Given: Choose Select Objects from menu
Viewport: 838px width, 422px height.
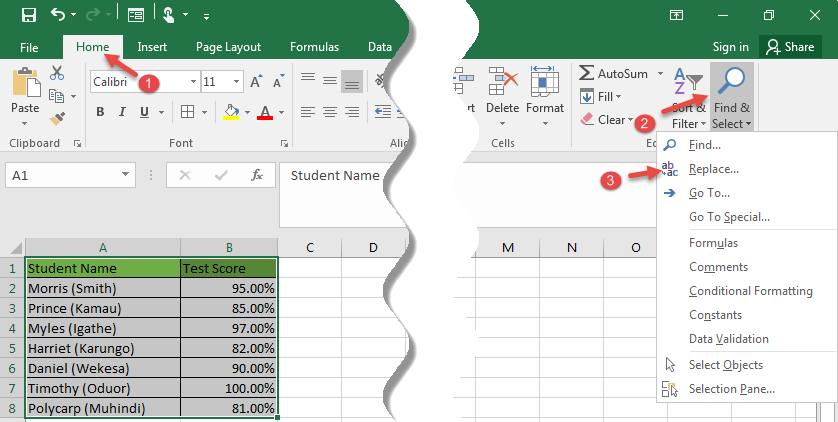Looking at the screenshot, I should point(747,365).
